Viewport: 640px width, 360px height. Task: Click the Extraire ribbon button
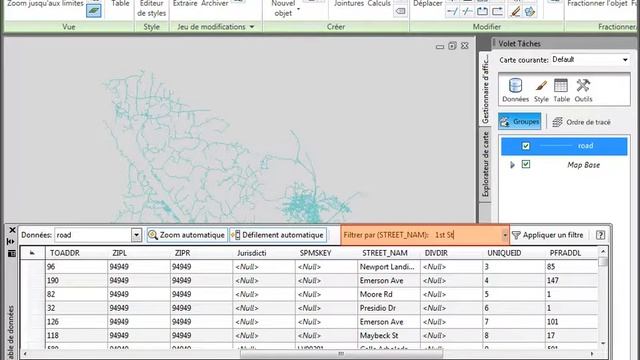click(184, 4)
